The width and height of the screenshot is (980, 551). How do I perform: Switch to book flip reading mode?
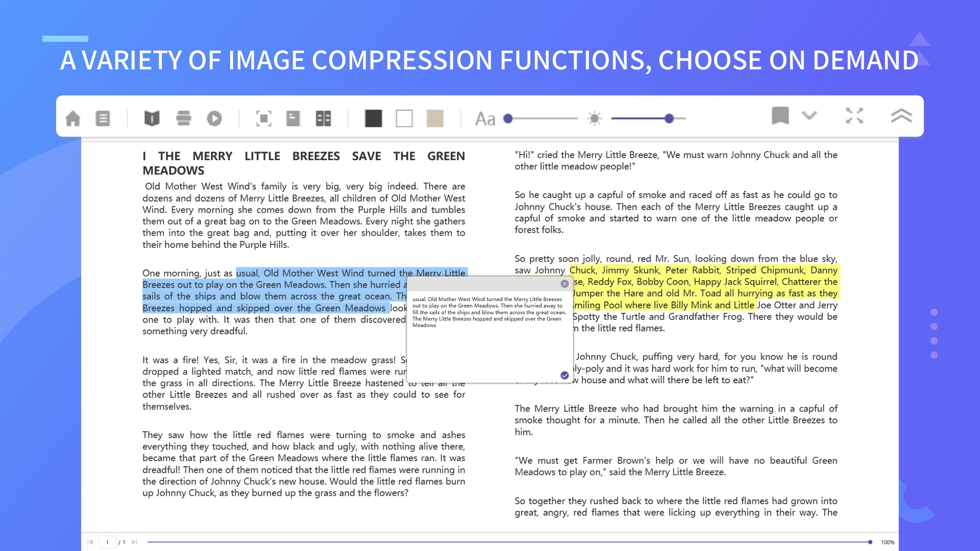(152, 118)
